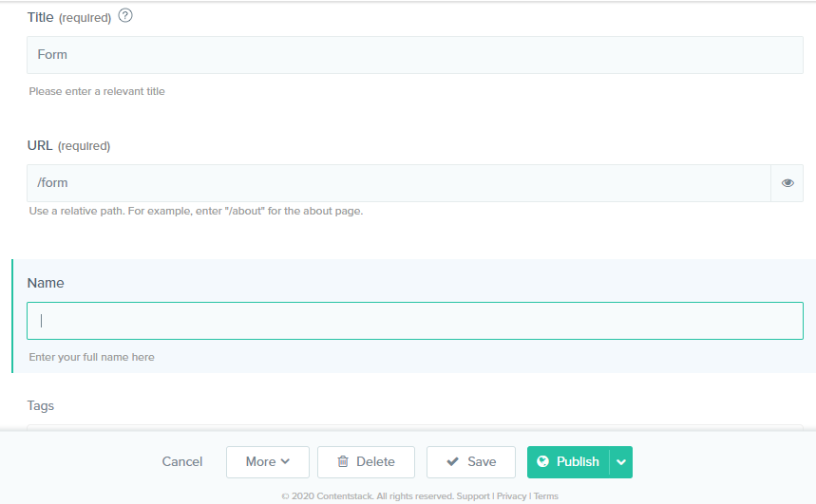Expand the Publish button arrow menu

pyautogui.click(x=621, y=462)
